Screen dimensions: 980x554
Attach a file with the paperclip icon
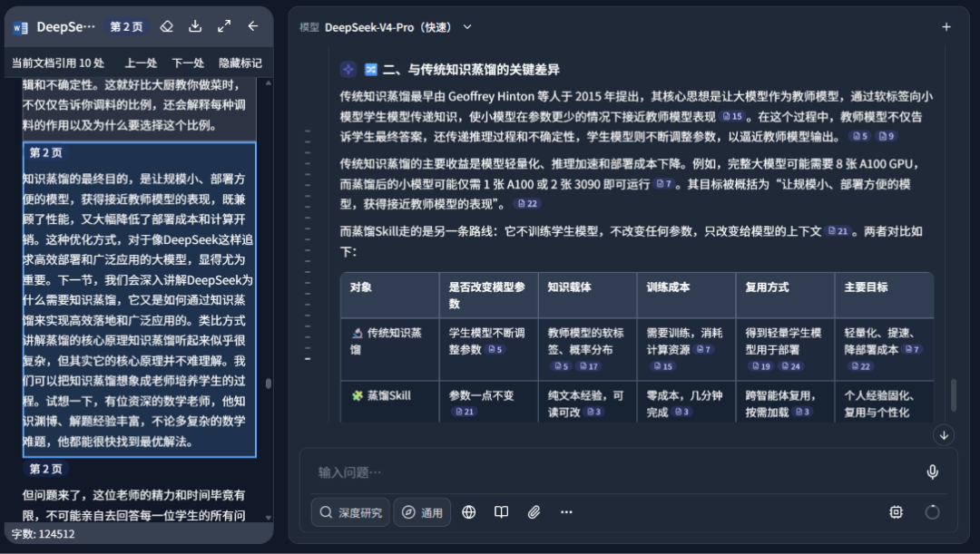(x=534, y=512)
